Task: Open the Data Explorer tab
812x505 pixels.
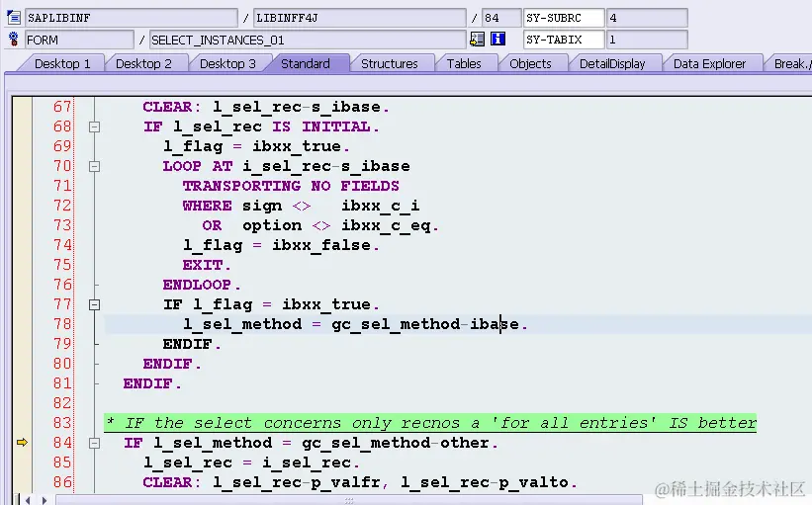Action: pyautogui.click(x=709, y=63)
